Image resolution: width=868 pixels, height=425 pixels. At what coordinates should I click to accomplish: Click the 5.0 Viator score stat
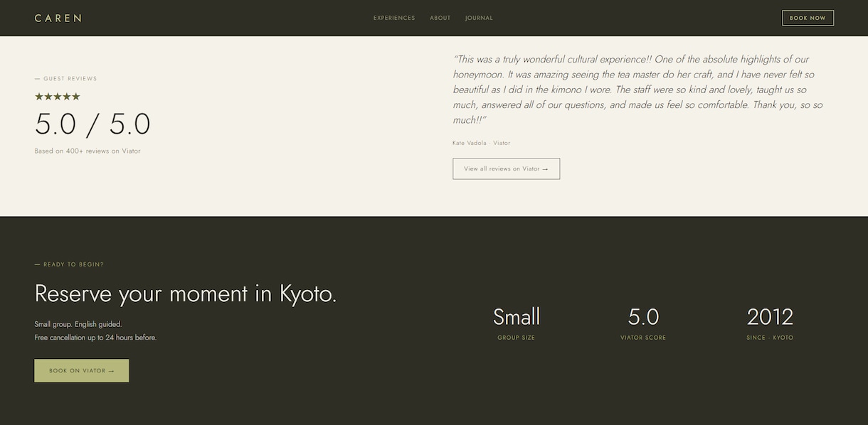click(x=643, y=316)
